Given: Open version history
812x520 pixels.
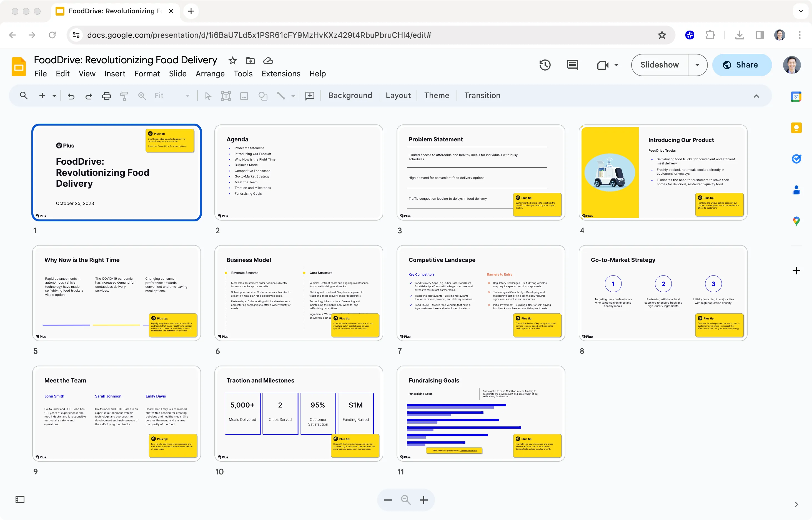Looking at the screenshot, I should click(545, 65).
